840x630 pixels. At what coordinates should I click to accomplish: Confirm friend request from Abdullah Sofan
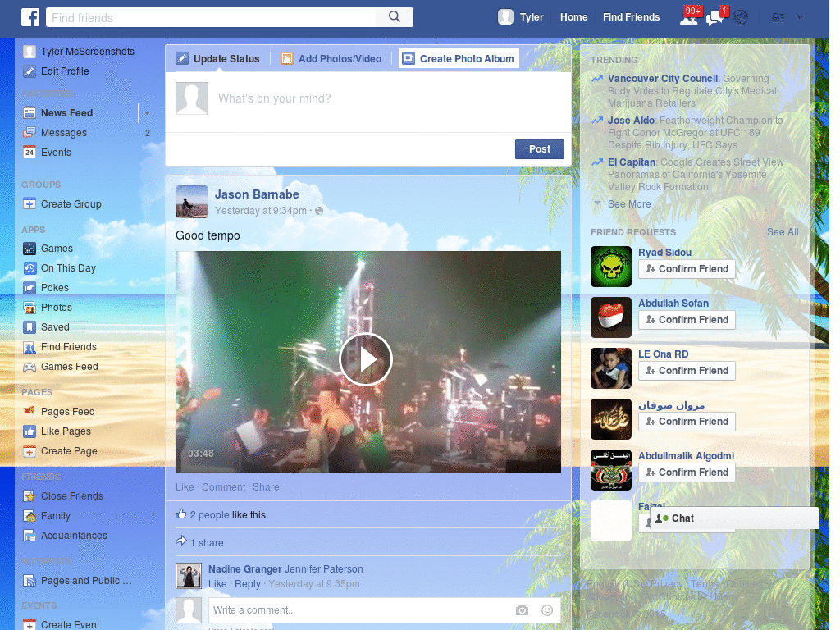click(x=687, y=320)
